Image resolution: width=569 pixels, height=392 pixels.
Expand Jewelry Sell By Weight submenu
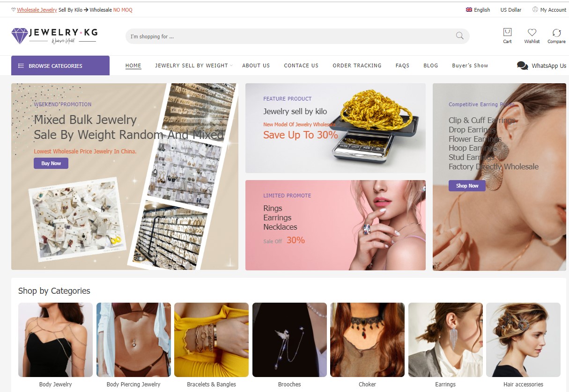click(192, 65)
